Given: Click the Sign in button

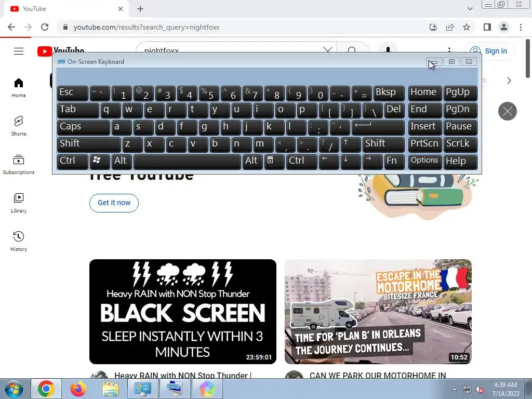Looking at the screenshot, I should click(x=489, y=51).
